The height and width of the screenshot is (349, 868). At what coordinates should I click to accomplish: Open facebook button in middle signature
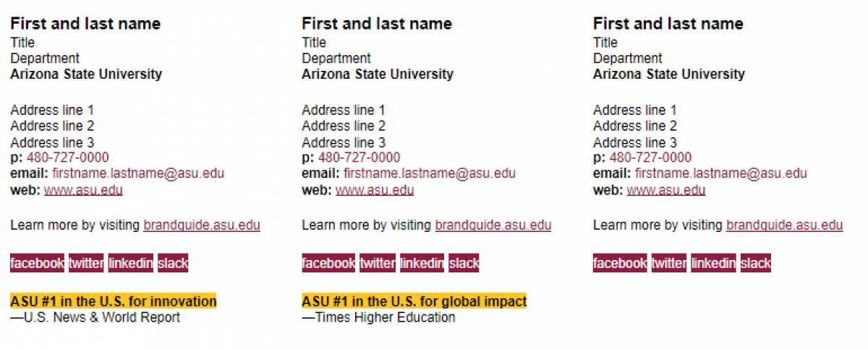(328, 264)
